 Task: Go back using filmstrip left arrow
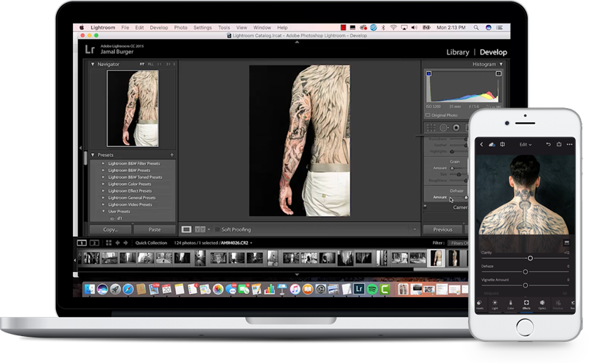click(x=118, y=243)
